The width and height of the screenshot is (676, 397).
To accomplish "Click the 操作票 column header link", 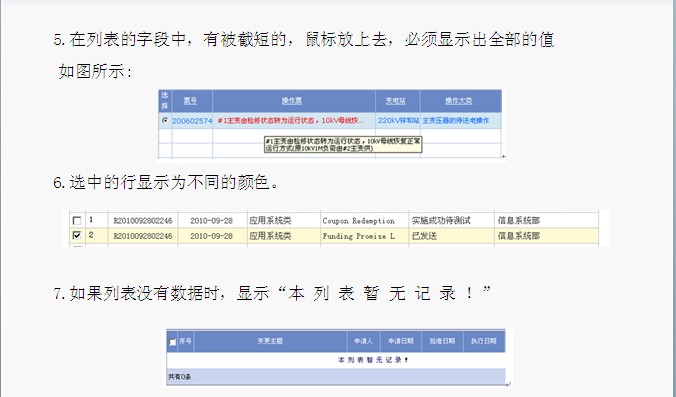I will click(292, 100).
